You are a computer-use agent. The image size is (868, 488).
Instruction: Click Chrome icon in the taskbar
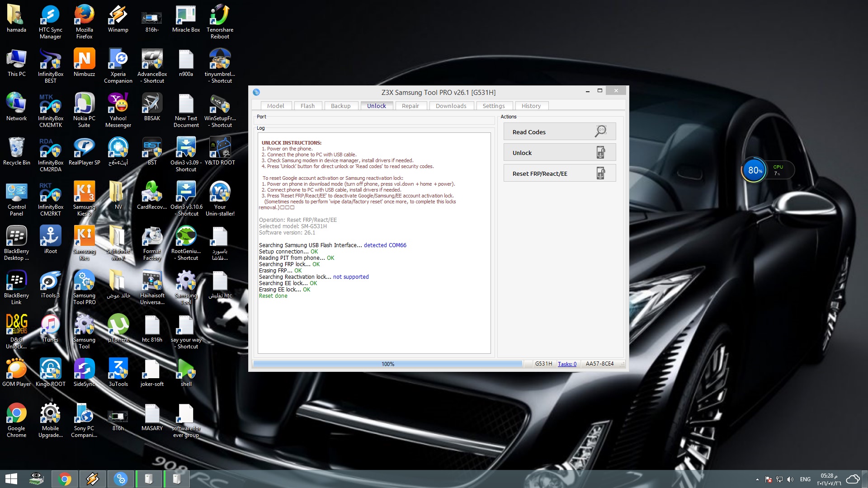65,479
